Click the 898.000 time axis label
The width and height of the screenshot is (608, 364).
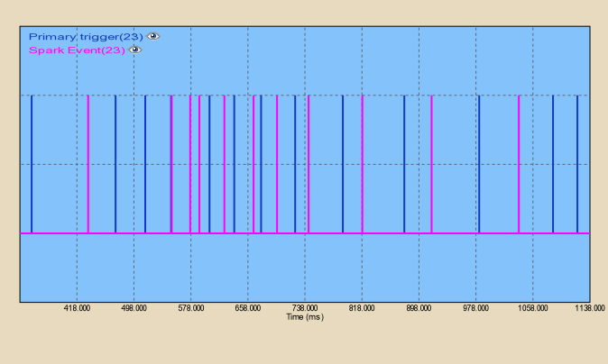point(419,308)
